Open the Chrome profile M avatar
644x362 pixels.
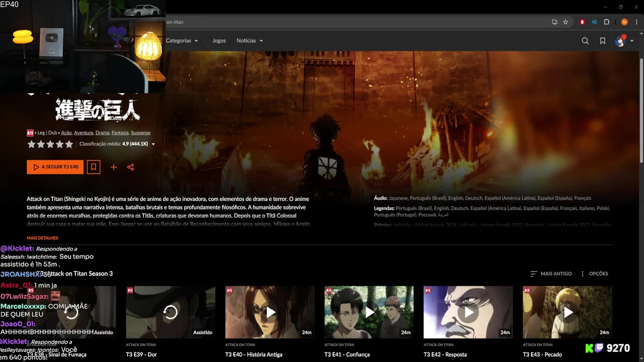tap(624, 22)
